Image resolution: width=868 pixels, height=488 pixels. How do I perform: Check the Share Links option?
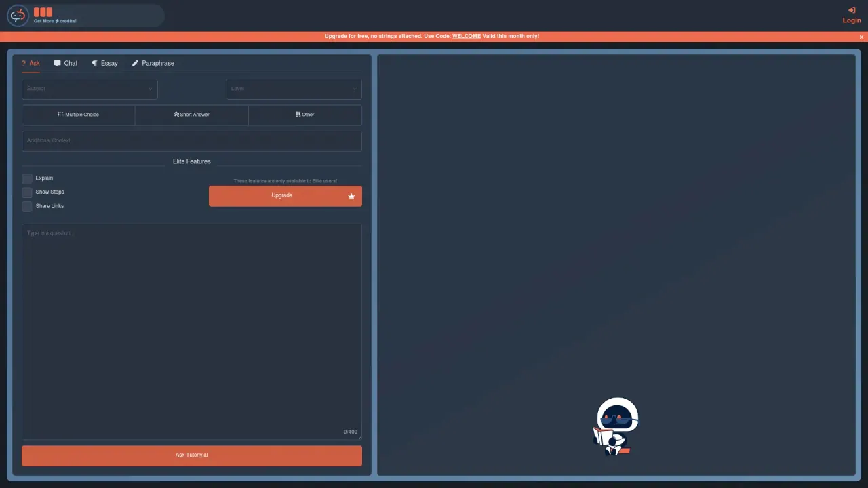point(27,206)
